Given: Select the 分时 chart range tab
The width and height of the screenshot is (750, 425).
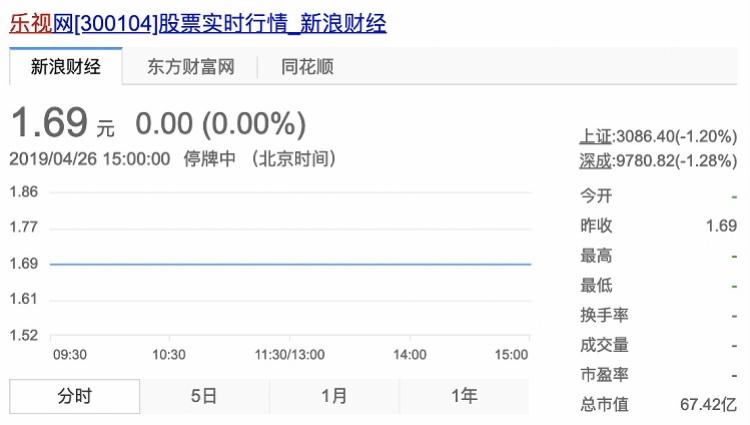Looking at the screenshot, I should pos(75,396).
